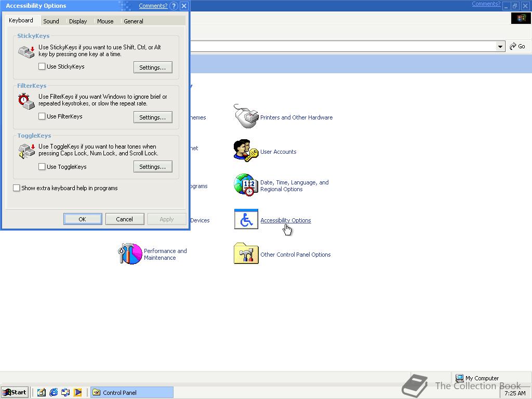The height and width of the screenshot is (399, 532).
Task: Click the FilterKeys stopwatch icon
Action: tap(26, 101)
